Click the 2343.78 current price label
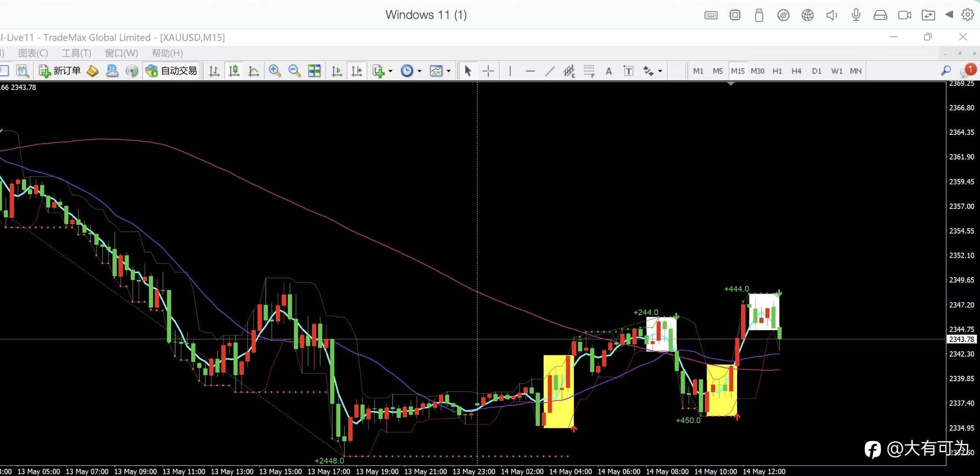Screen dimensions: 980x476 point(961,339)
